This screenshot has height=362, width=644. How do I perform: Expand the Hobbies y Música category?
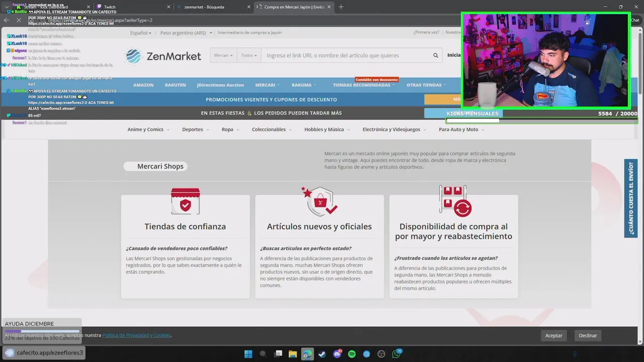(x=327, y=129)
